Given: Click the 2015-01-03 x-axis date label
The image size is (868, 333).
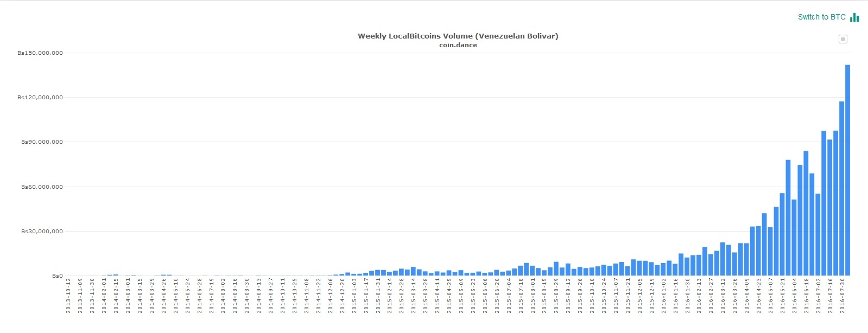Looking at the screenshot, I should click(354, 296).
